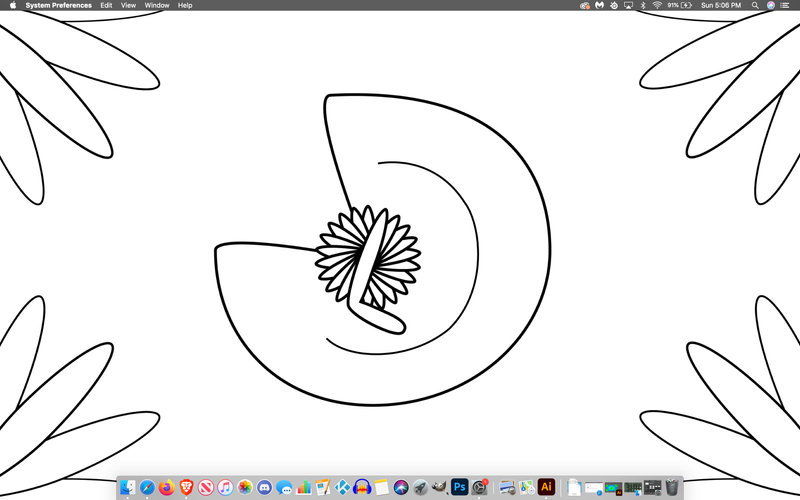
Task: Launch Maps from the Dock
Action: tap(527, 487)
